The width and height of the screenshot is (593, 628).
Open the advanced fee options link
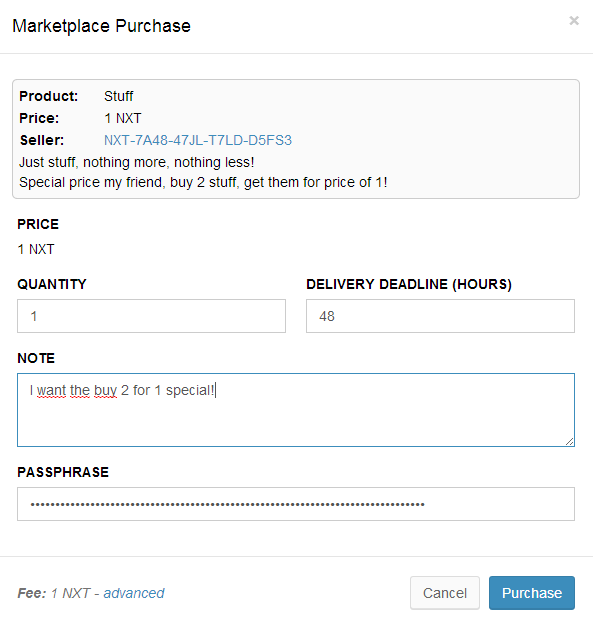coord(134,593)
